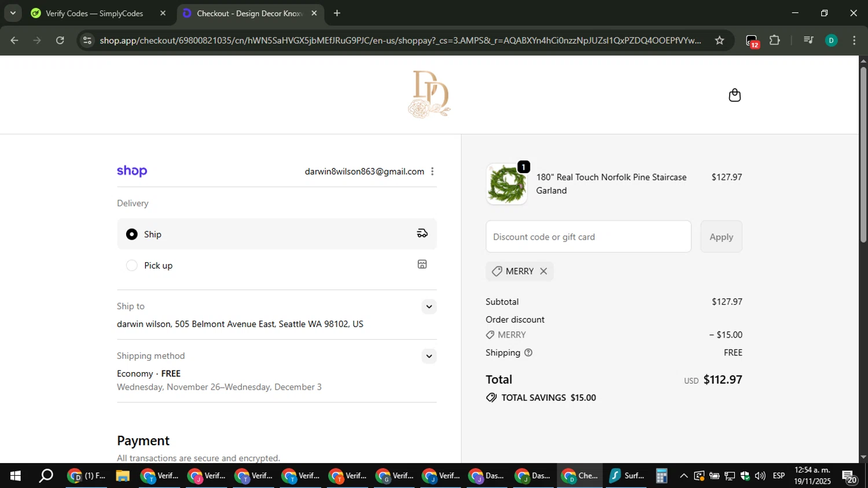View site information icon in address bar

87,40
